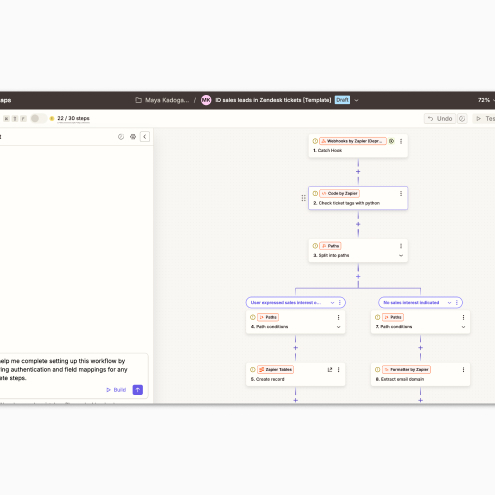Open more options on Split into paths step

[x=401, y=246]
